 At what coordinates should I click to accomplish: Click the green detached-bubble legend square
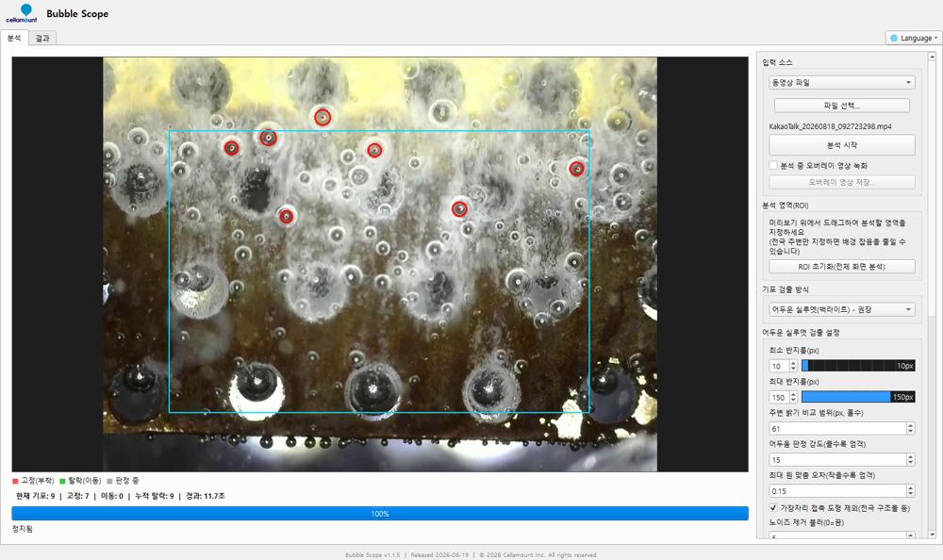[x=62, y=481]
